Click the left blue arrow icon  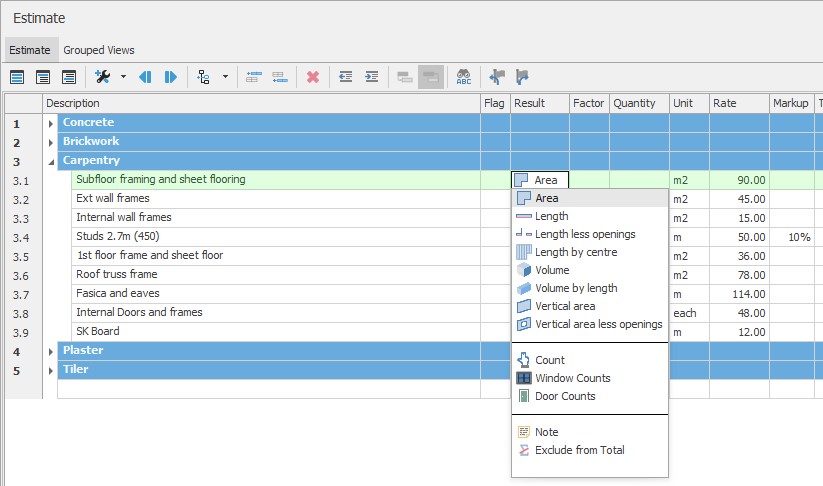pos(145,77)
